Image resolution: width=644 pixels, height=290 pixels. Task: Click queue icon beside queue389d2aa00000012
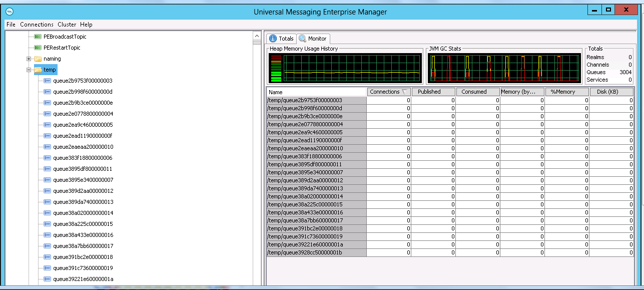[x=48, y=191]
